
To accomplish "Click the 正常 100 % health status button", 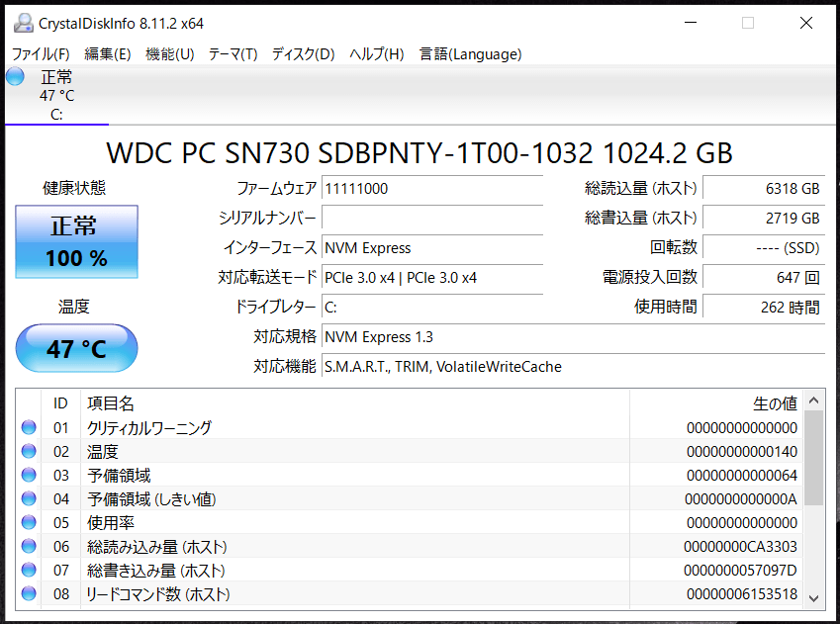I will [76, 241].
